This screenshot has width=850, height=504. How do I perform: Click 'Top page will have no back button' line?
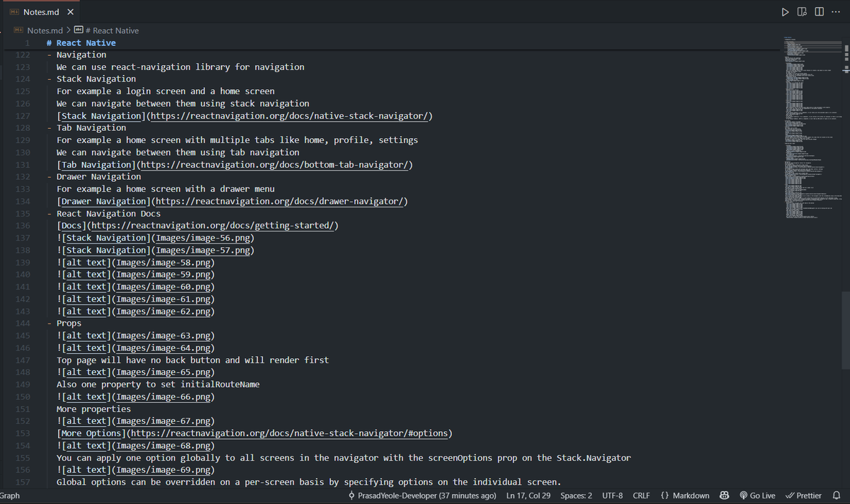tap(193, 360)
